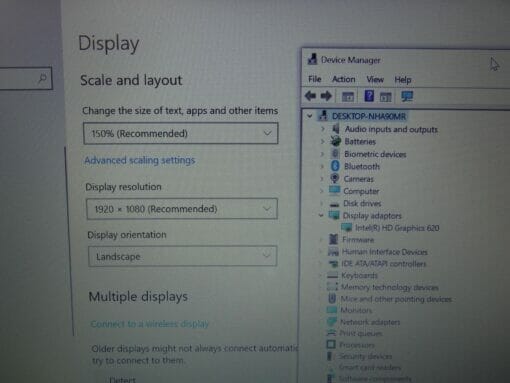Select the Firmware category icon

tap(334, 239)
